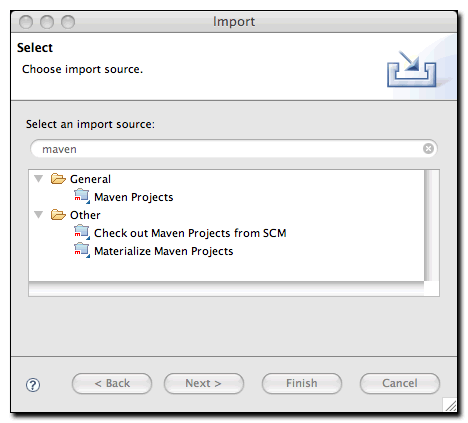468x423 pixels.
Task: Click the Cancel button
Action: 400,383
